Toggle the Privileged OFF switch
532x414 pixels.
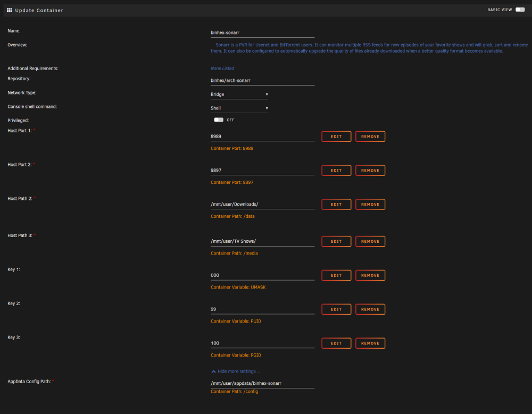[x=219, y=120]
